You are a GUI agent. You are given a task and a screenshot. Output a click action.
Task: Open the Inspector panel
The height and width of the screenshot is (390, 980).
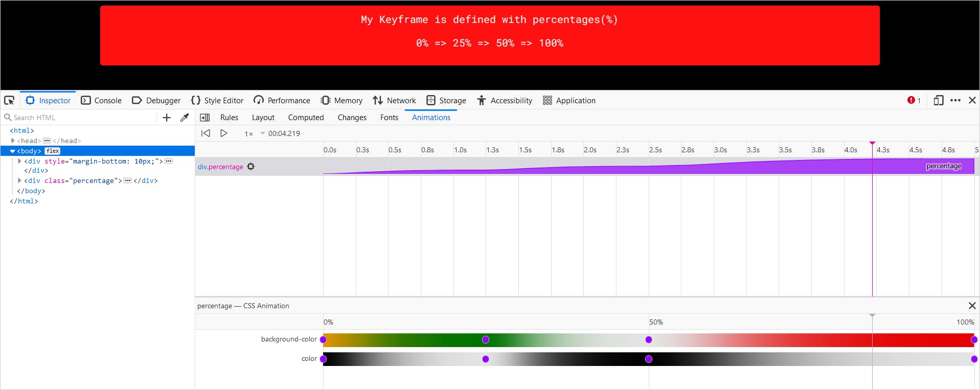[48, 100]
